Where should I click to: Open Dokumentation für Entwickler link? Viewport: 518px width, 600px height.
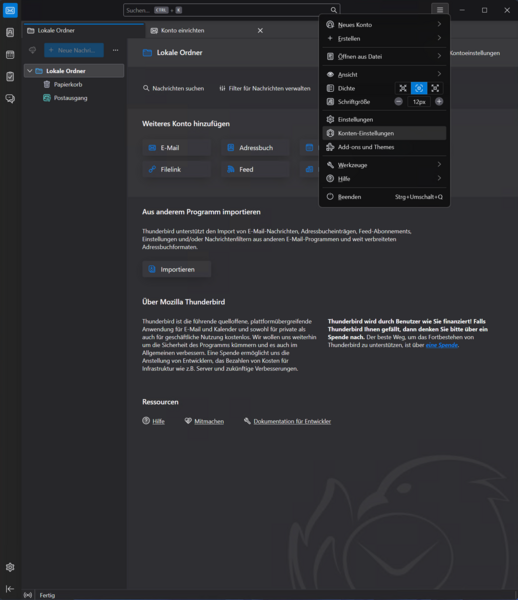[x=287, y=421]
